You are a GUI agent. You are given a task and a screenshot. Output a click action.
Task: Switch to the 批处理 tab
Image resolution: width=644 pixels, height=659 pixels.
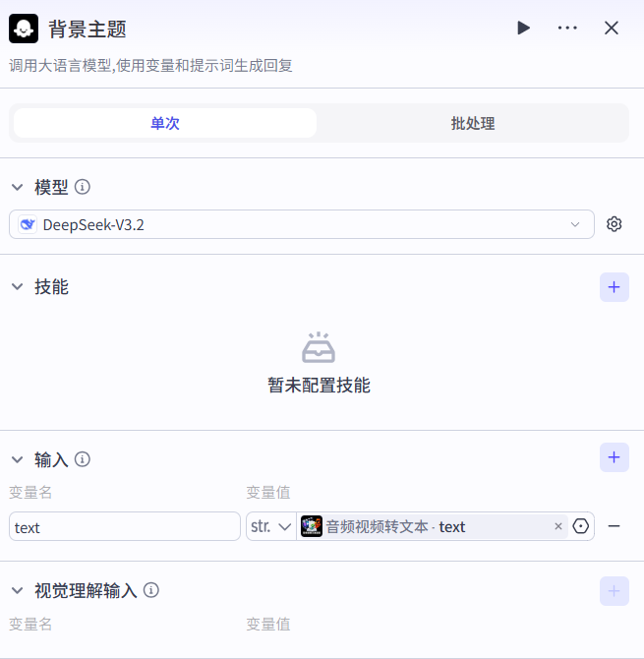click(473, 123)
